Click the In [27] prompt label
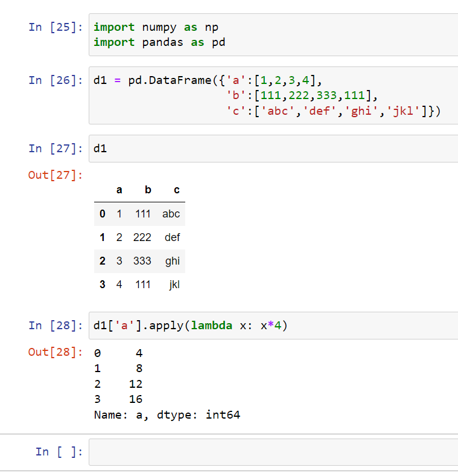Screen dimensions: 458x476 point(56,149)
